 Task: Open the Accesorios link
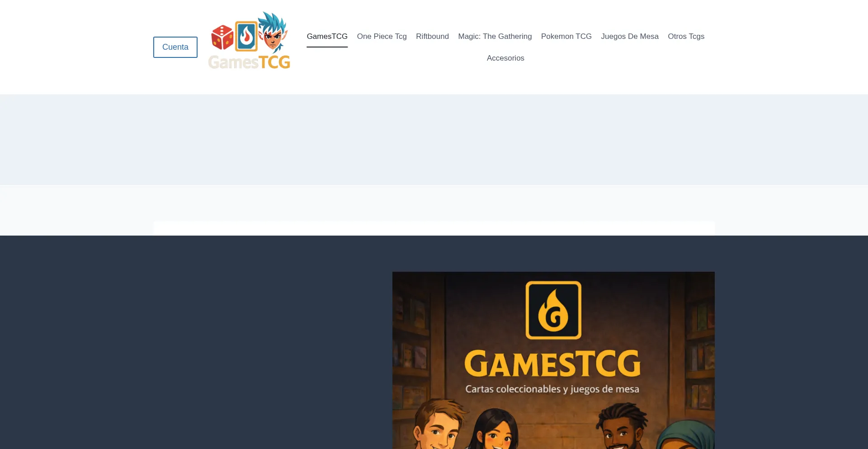tap(505, 58)
